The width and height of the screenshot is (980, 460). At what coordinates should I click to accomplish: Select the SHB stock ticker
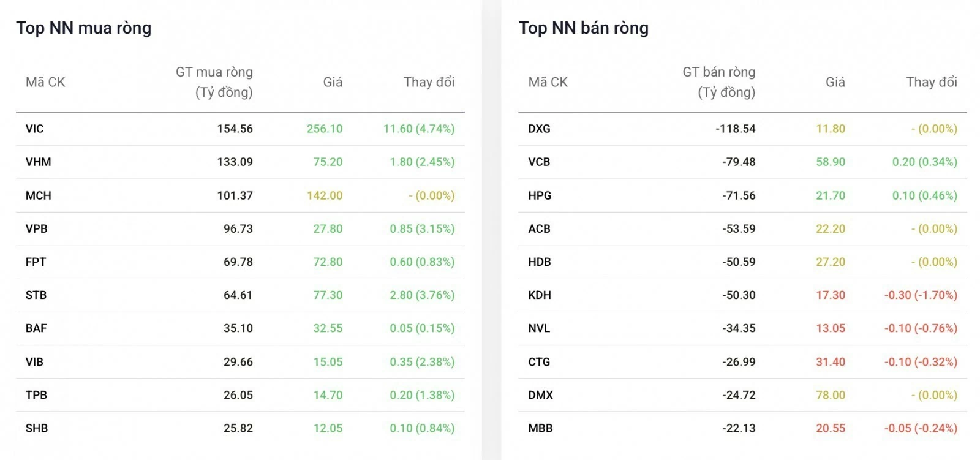37,428
